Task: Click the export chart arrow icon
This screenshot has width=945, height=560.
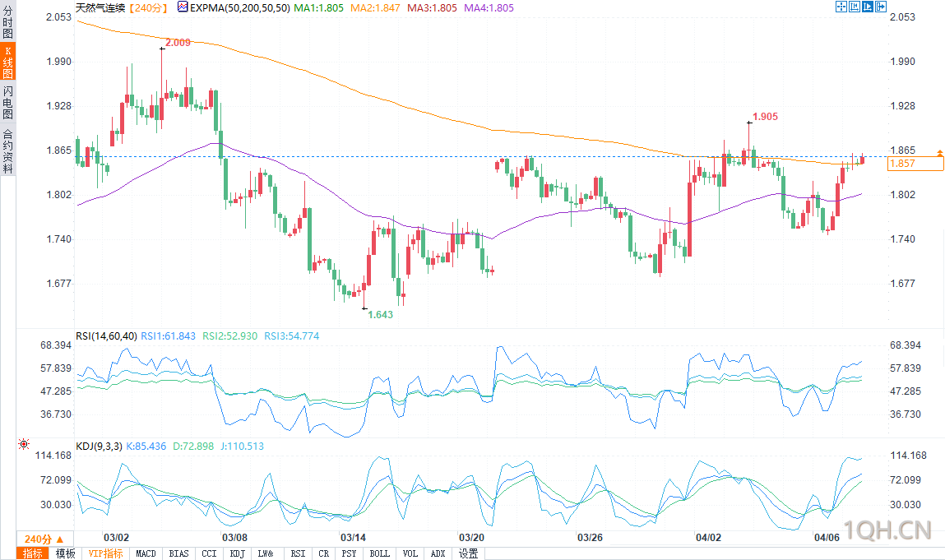Action: [x=881, y=7]
